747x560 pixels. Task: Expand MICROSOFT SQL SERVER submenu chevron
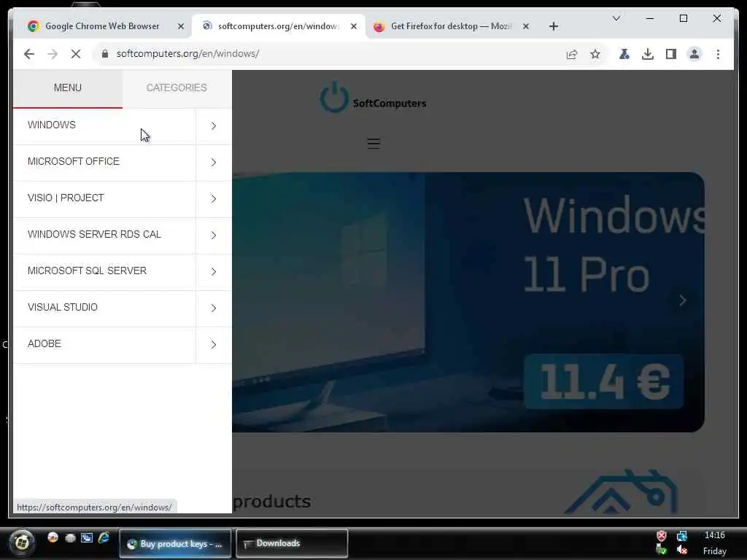click(x=214, y=271)
